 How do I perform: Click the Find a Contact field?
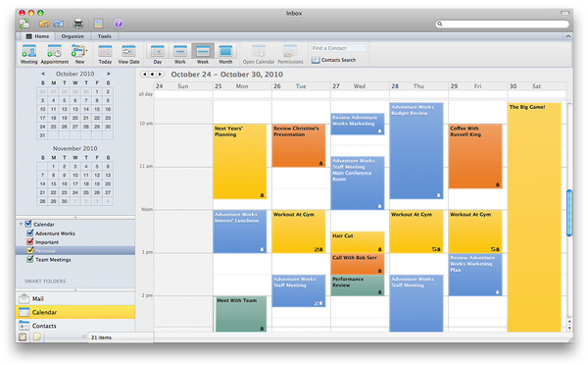coord(339,48)
